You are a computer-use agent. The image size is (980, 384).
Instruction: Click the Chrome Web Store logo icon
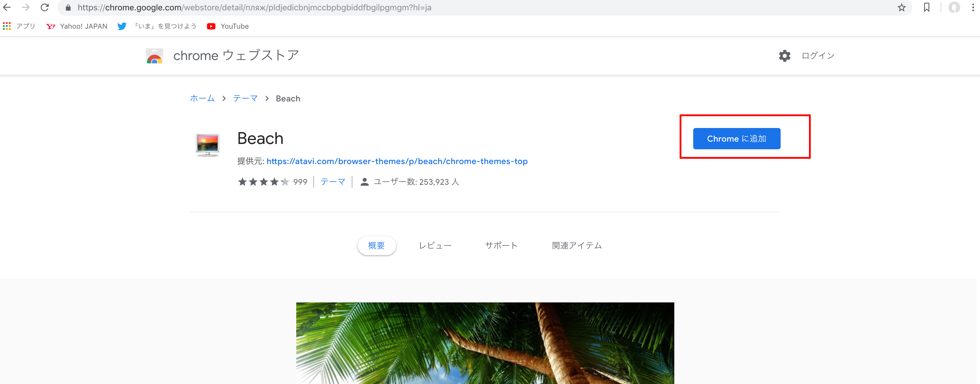tap(154, 56)
